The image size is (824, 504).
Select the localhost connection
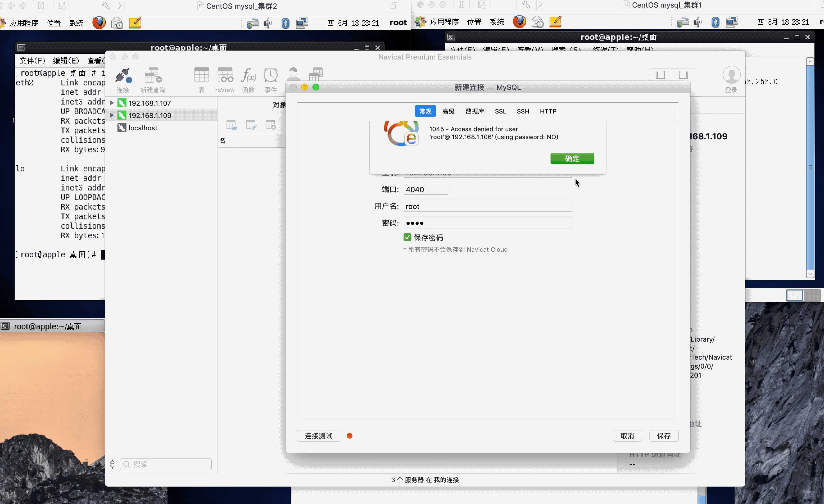coord(162,128)
